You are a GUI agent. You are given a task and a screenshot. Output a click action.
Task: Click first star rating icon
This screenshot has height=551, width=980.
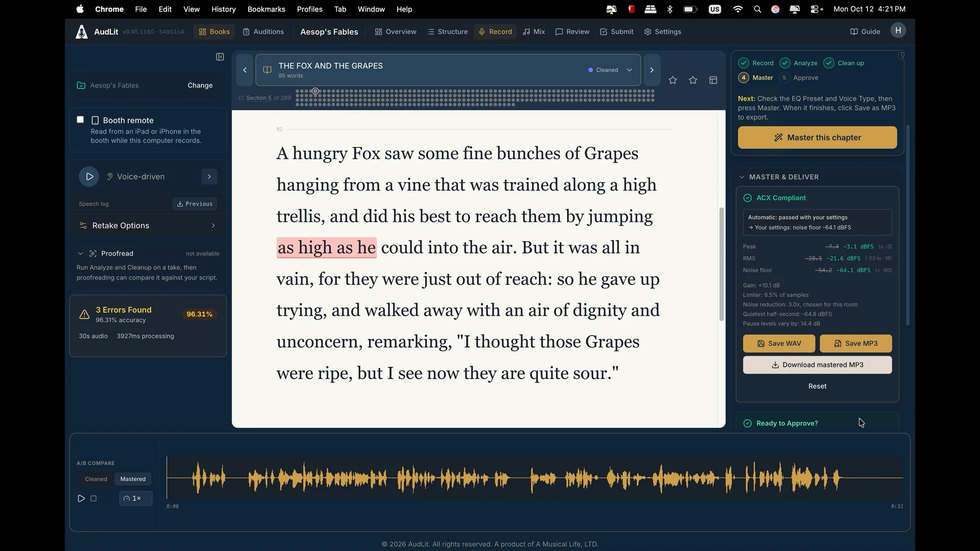point(673,80)
